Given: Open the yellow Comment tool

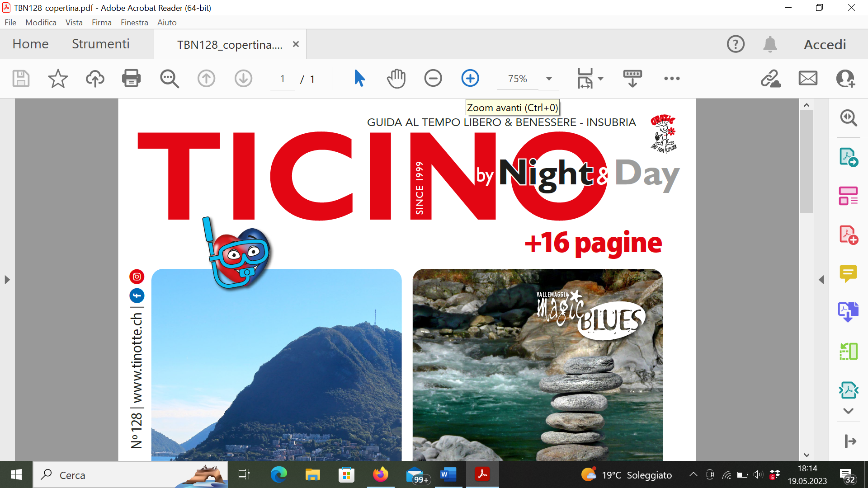Looking at the screenshot, I should tap(848, 274).
